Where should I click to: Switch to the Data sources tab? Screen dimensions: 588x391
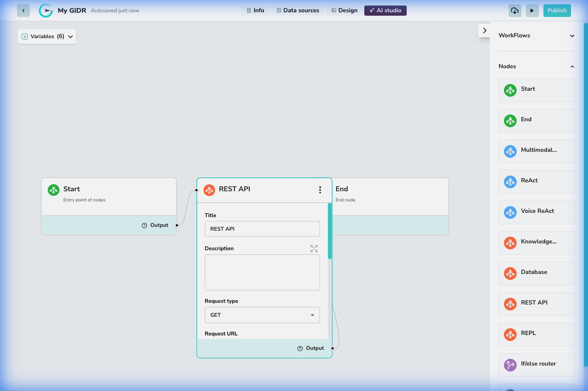[298, 10]
